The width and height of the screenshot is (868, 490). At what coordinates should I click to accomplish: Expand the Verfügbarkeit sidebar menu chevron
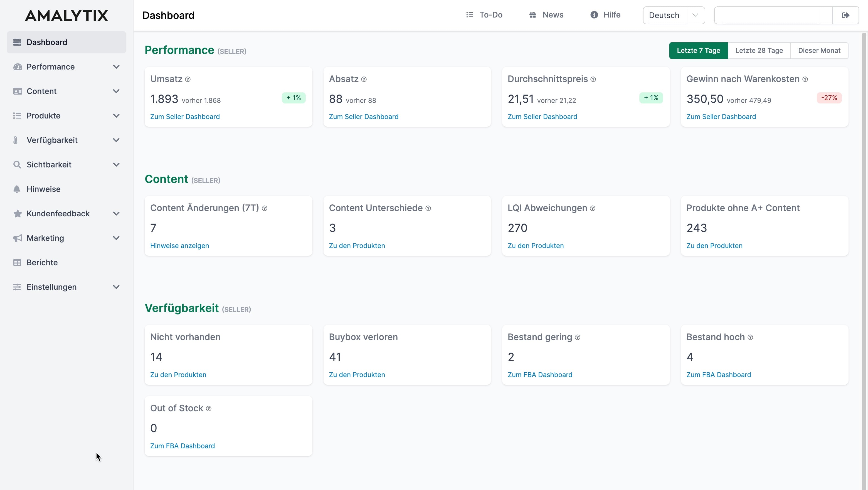[x=116, y=140]
